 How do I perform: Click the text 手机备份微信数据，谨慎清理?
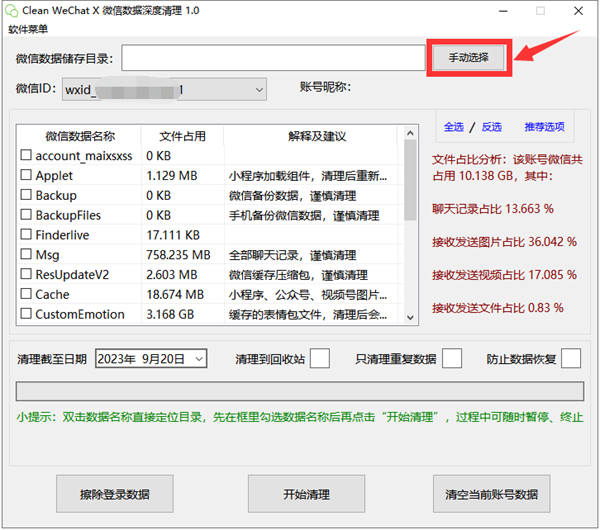[x=304, y=216]
